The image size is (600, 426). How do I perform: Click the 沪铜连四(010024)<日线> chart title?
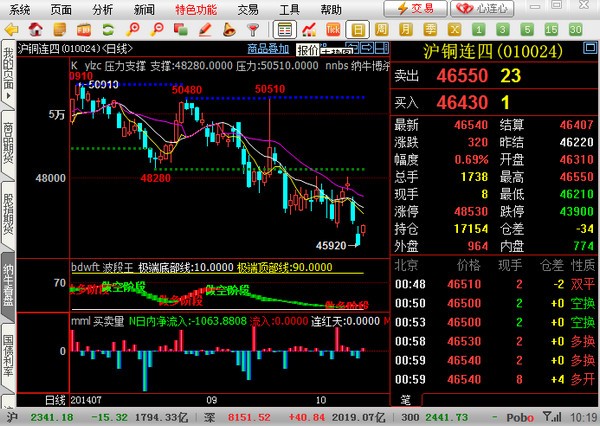point(75,49)
